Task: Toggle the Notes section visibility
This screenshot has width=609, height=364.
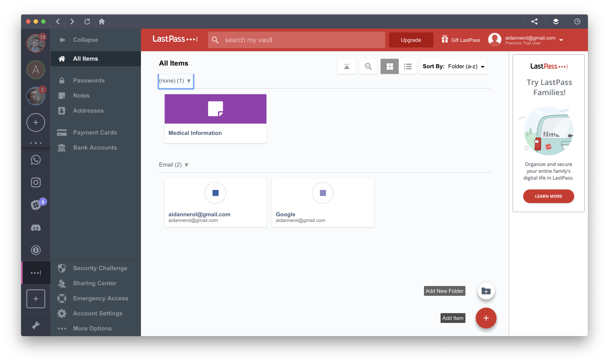Action: click(x=81, y=95)
